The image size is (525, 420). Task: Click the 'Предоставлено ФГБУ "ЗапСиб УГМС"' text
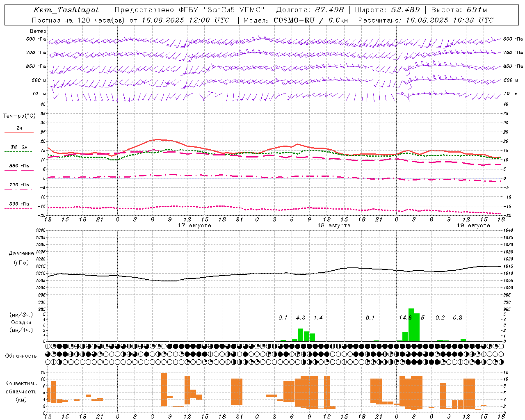(x=190, y=10)
